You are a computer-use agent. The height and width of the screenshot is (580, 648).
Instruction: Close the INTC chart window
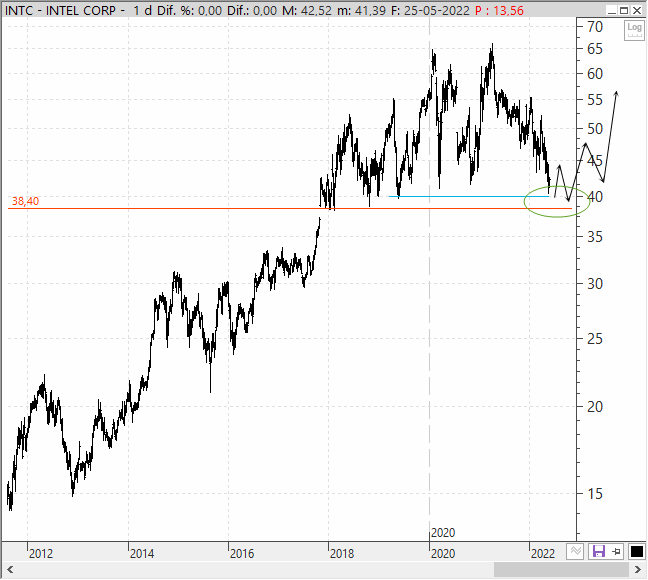pos(637,10)
